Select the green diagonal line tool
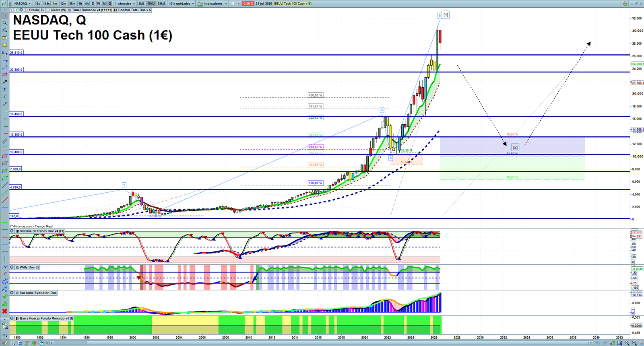Image resolution: width=644 pixels, height=346 pixels. pyautogui.click(x=4, y=193)
